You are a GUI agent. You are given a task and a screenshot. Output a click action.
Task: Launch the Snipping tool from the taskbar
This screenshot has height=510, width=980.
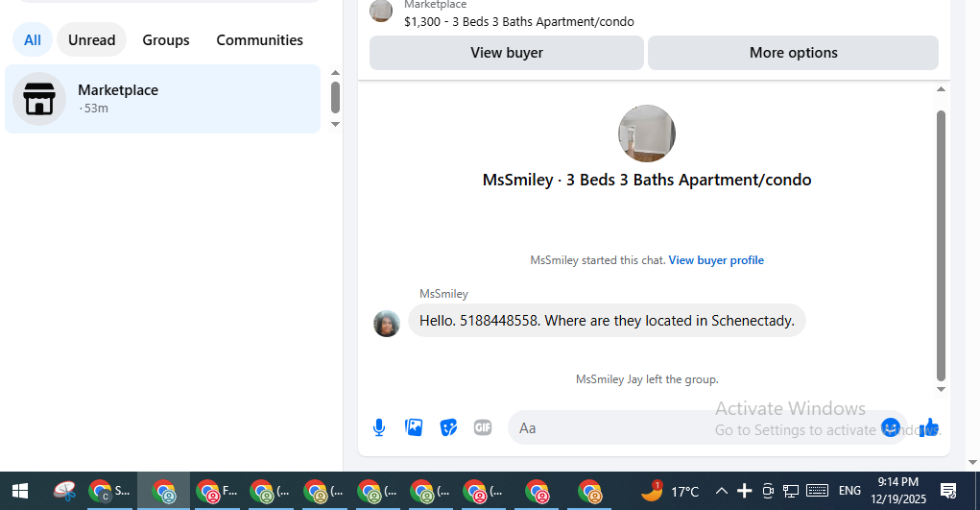pos(64,491)
